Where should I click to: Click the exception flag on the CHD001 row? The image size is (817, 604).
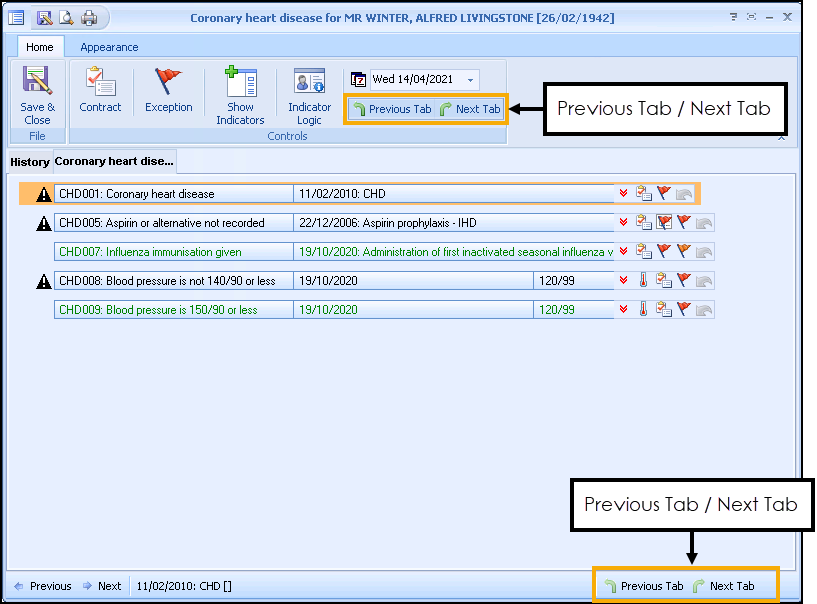663,194
